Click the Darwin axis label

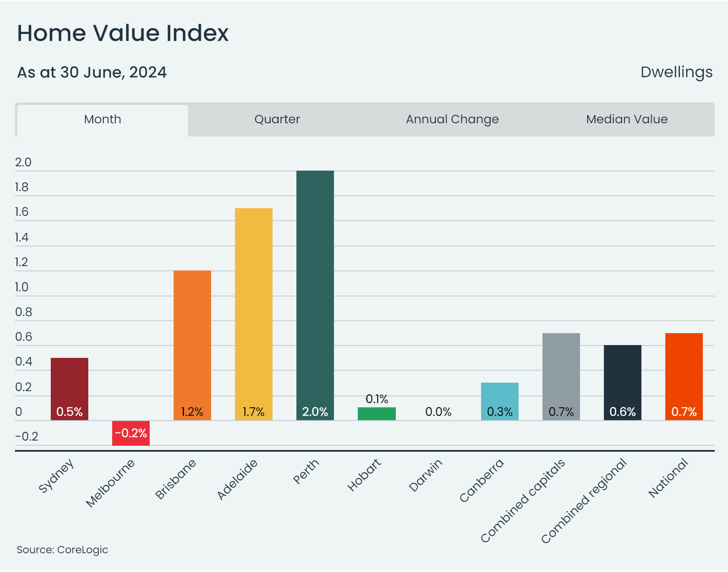point(426,476)
